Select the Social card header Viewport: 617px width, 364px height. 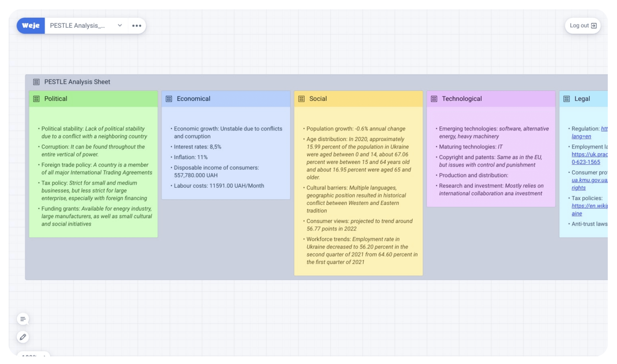tap(358, 99)
